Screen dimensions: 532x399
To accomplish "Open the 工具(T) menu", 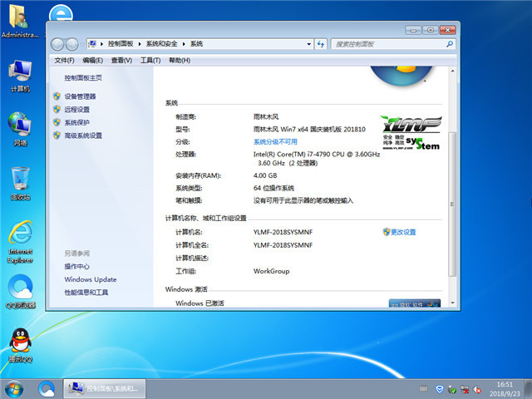I will point(150,61).
